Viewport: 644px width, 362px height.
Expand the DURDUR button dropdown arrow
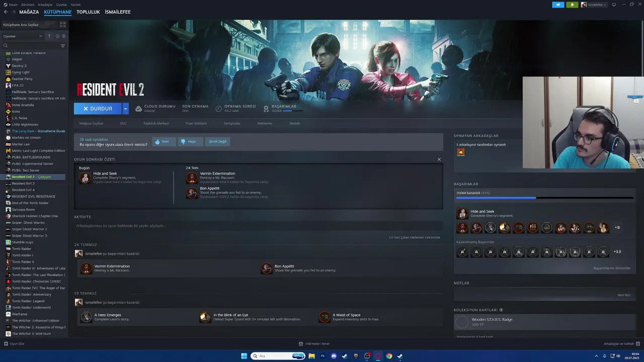(125, 109)
